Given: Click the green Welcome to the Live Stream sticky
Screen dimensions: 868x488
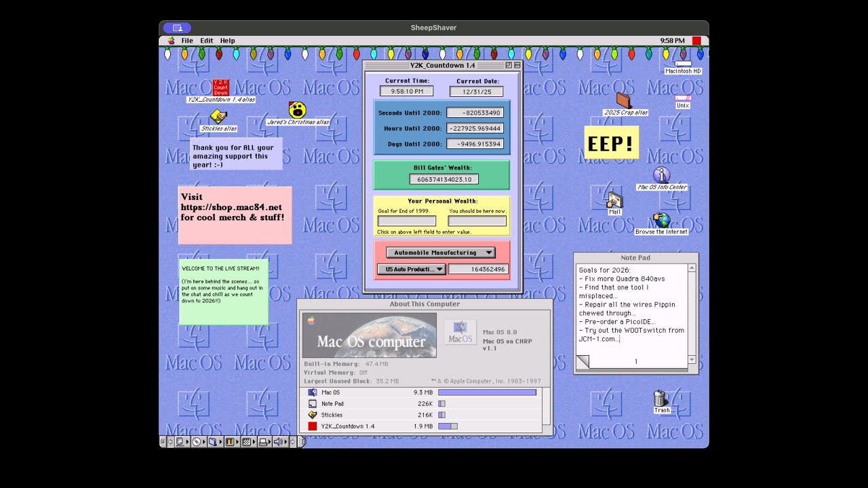Looking at the screenshot, I should click(x=224, y=291).
